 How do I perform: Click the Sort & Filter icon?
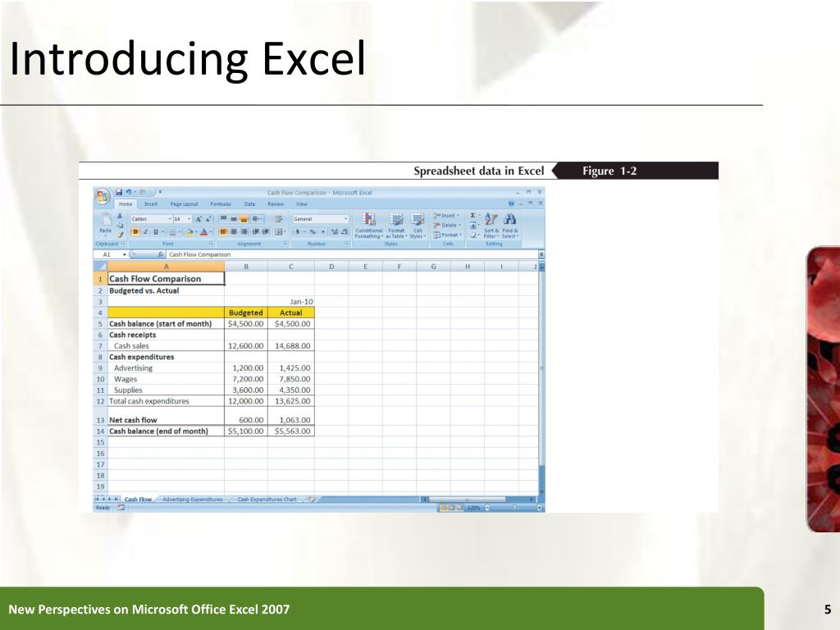[x=491, y=219]
